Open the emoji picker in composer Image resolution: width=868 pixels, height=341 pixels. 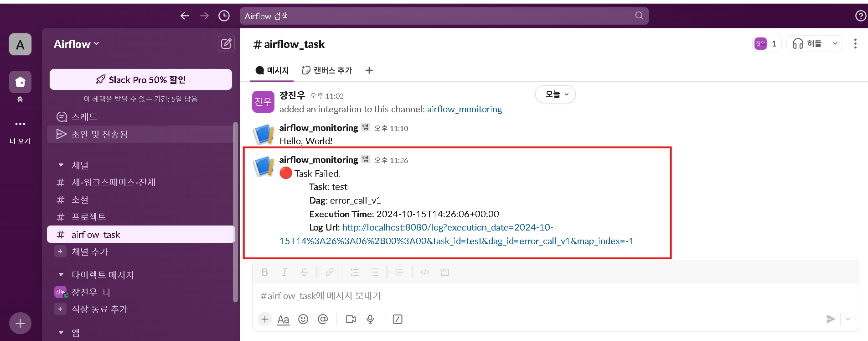(303, 319)
